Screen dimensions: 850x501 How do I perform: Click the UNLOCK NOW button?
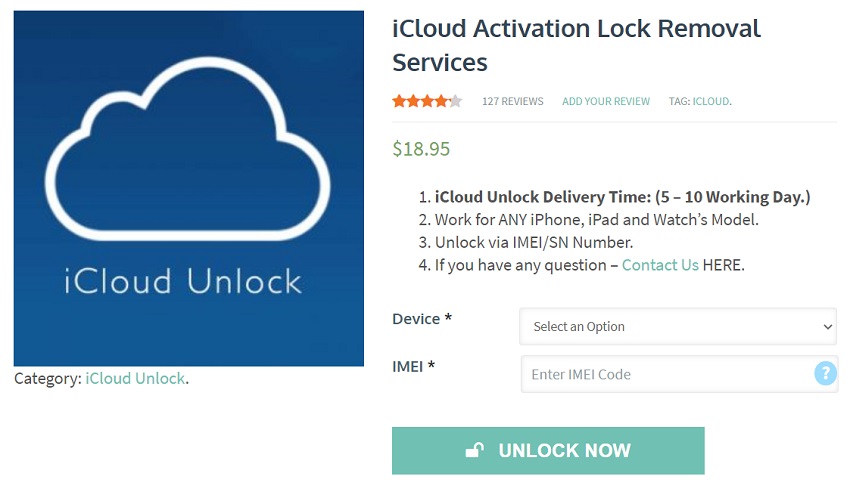point(548,451)
